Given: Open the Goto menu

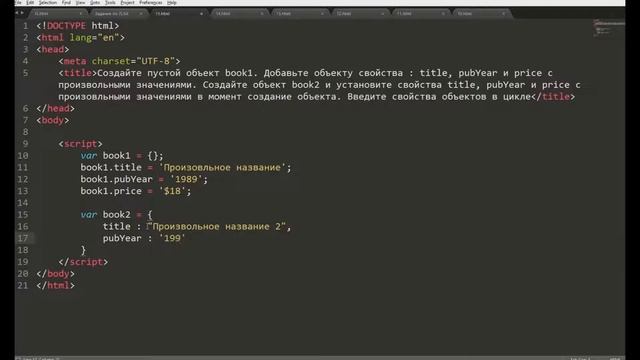Looking at the screenshot, I should (95, 2).
